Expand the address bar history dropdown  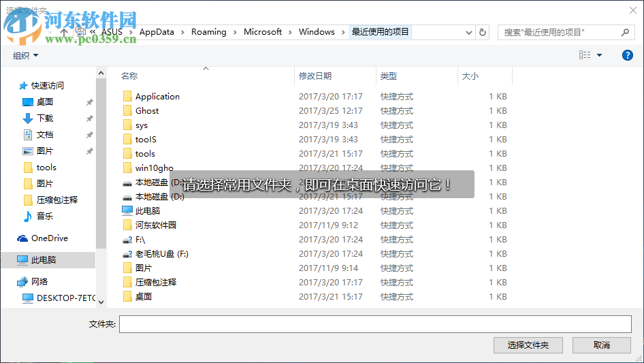pos(468,33)
